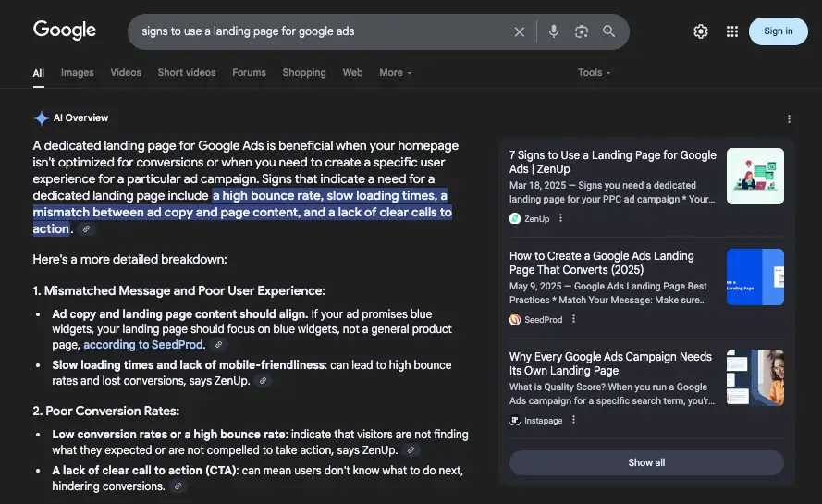Image resolution: width=822 pixels, height=504 pixels.
Task: Click link icon after 'according to SeedProd'
Action: [x=218, y=345]
